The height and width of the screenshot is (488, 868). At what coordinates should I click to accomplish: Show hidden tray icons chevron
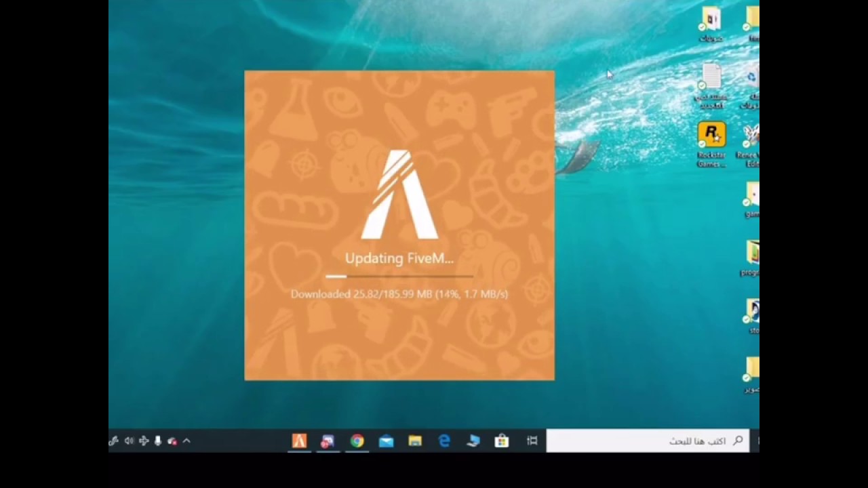(x=186, y=441)
